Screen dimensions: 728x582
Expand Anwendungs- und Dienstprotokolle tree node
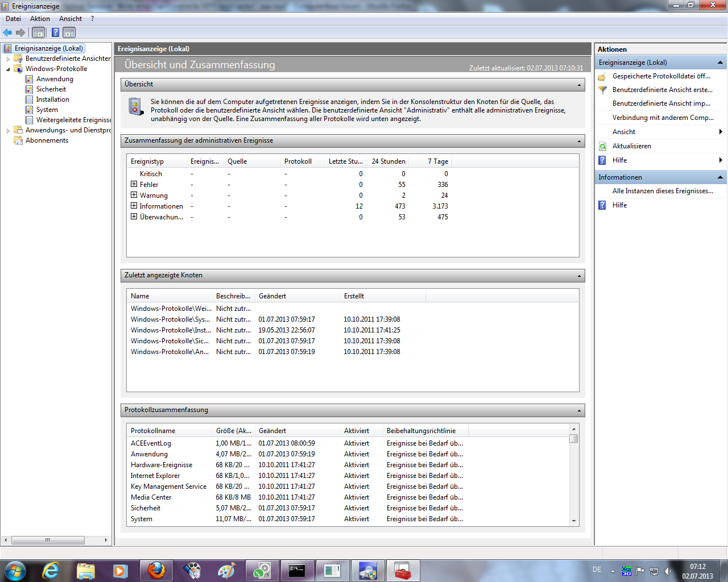tap(8, 130)
